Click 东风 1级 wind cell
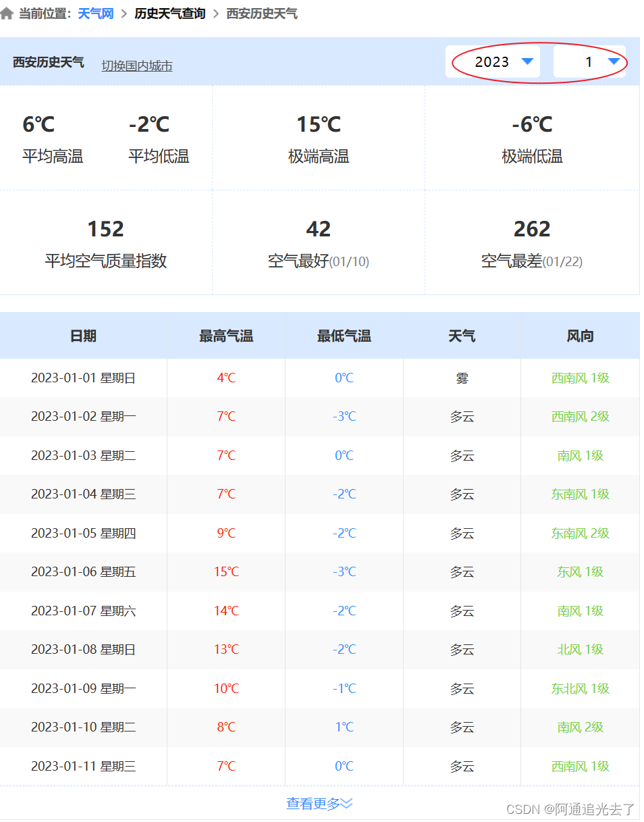 pos(581,572)
